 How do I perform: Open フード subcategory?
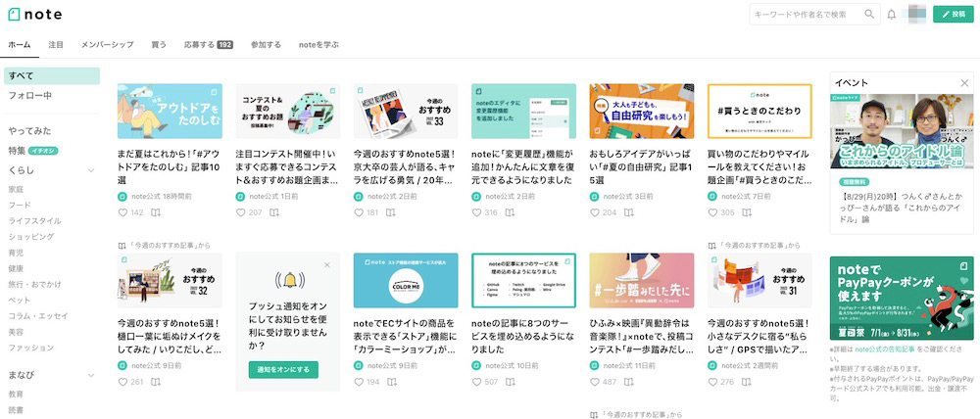[20, 205]
